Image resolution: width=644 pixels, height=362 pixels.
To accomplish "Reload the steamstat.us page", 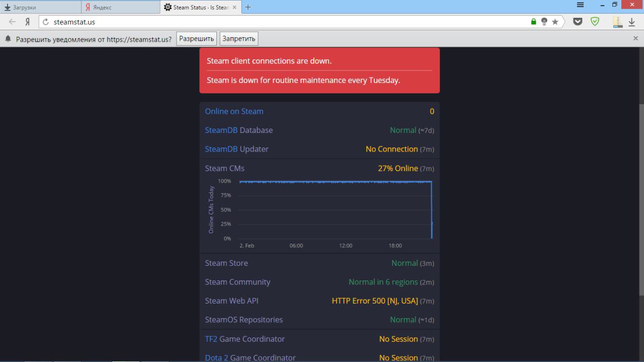I will 46,22.
